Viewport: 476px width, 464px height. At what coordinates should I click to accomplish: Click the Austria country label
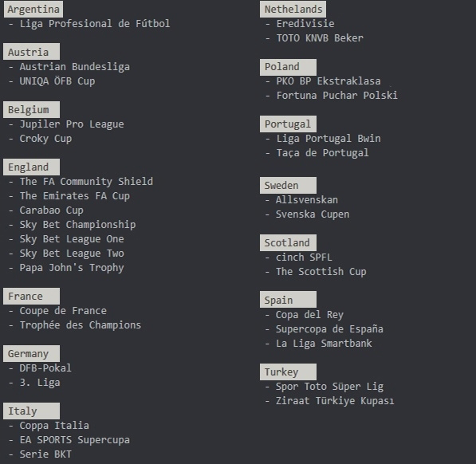tap(31, 52)
